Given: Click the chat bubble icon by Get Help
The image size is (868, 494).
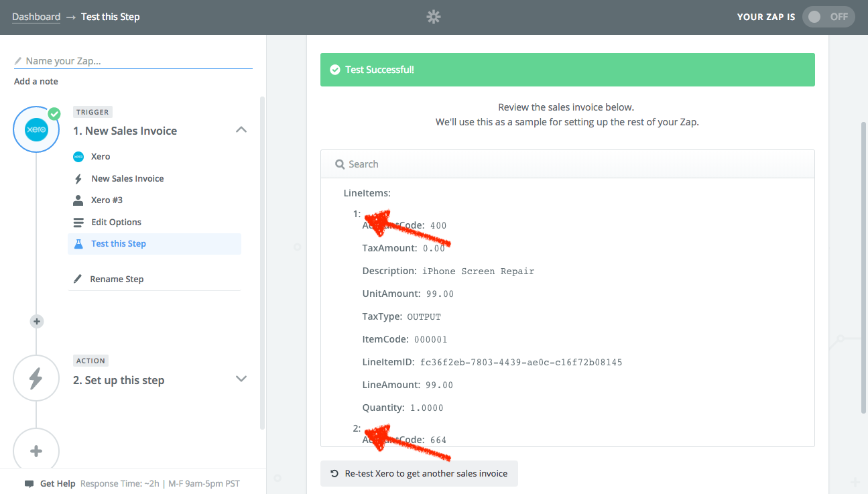Looking at the screenshot, I should pyautogui.click(x=29, y=483).
